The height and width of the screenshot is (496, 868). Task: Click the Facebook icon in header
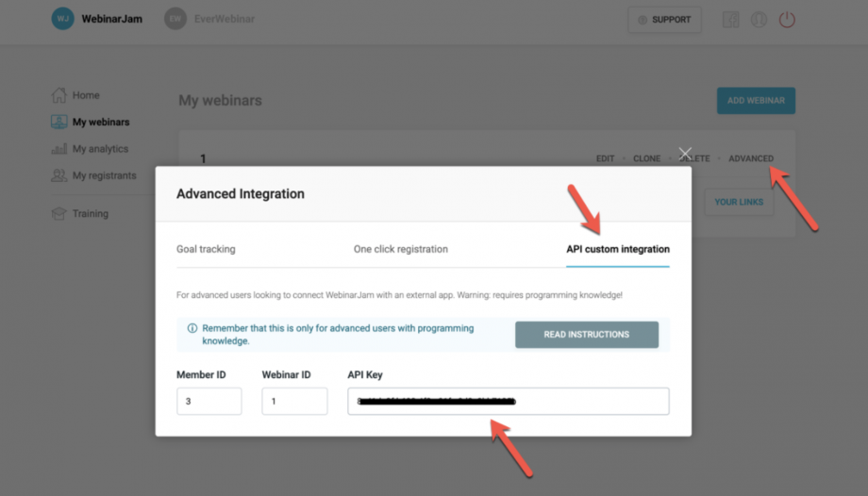pos(730,20)
